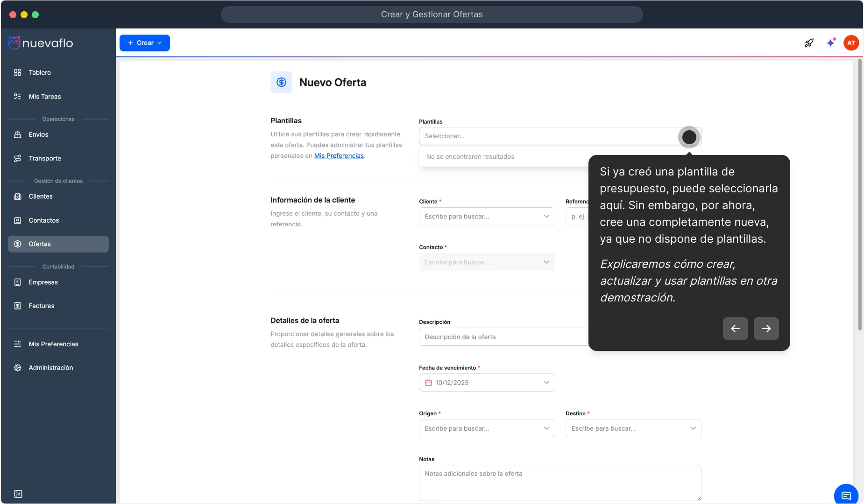The width and height of the screenshot is (864, 504).
Task: Navigate to Facturas in sidebar
Action: pos(42,306)
